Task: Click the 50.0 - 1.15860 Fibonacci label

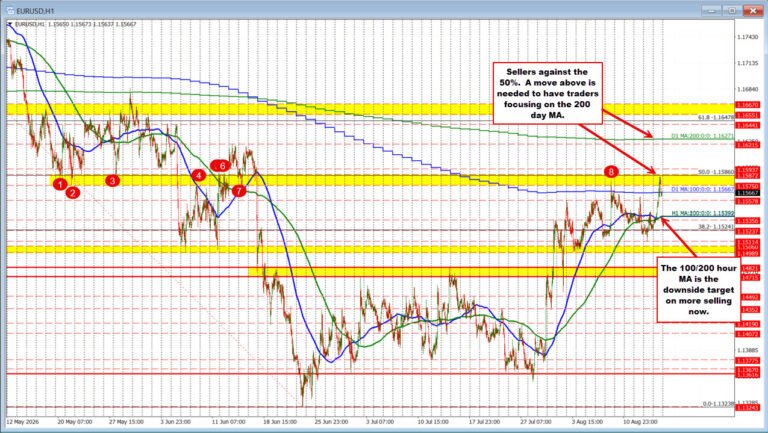Action: point(716,172)
